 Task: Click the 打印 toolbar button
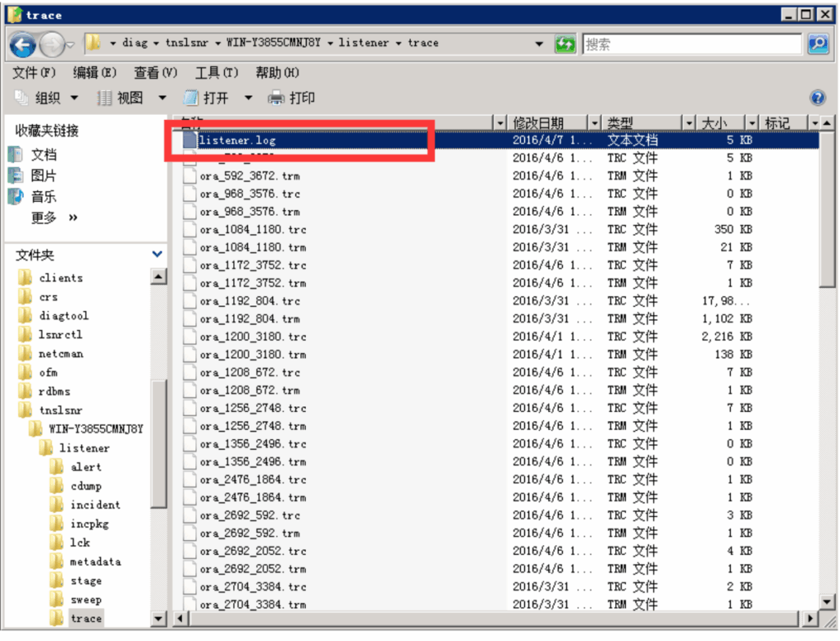coord(292,98)
